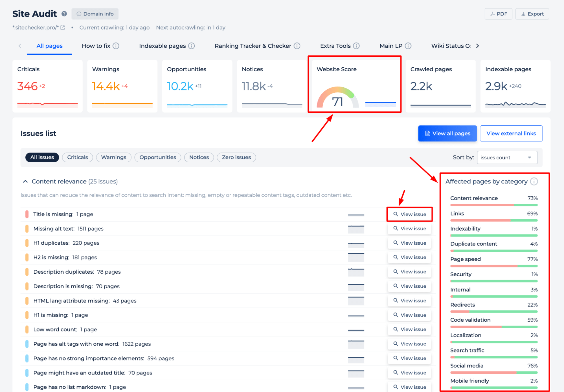Download the report as PDF
This screenshot has width=564, height=392.
tap(498, 14)
